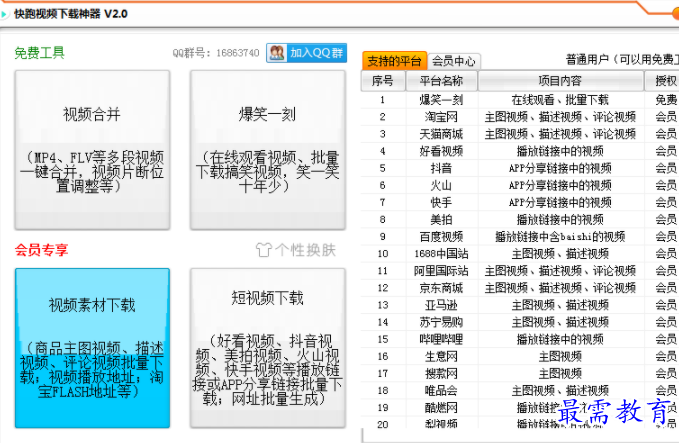Select the 百度视频 platform row
This screenshot has height=443, width=679.
pyautogui.click(x=441, y=237)
